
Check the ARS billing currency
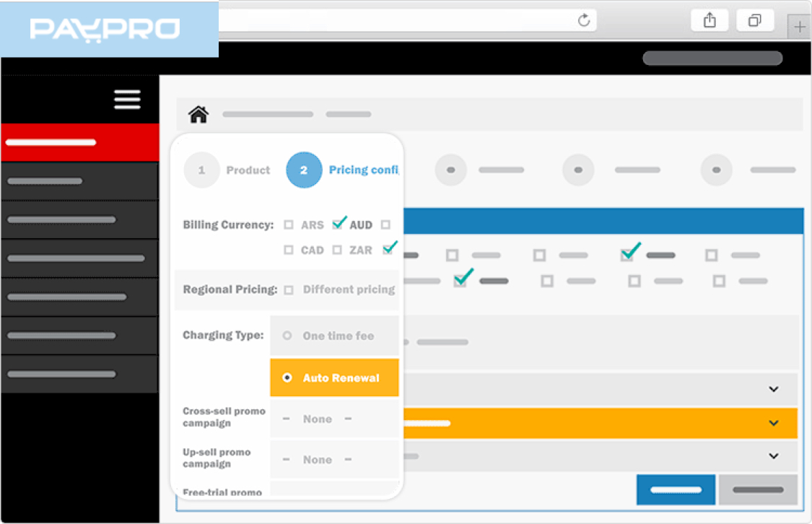289,224
